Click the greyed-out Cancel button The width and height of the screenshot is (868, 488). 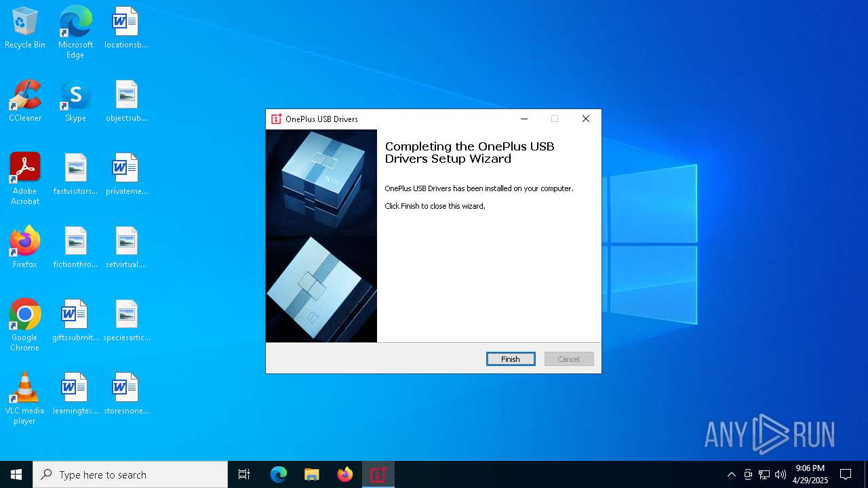pyautogui.click(x=569, y=359)
